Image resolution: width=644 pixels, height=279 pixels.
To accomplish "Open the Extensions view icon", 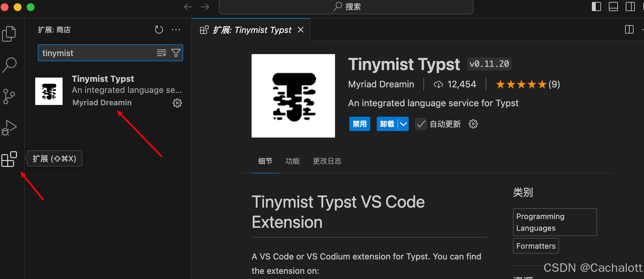I will pos(9,159).
